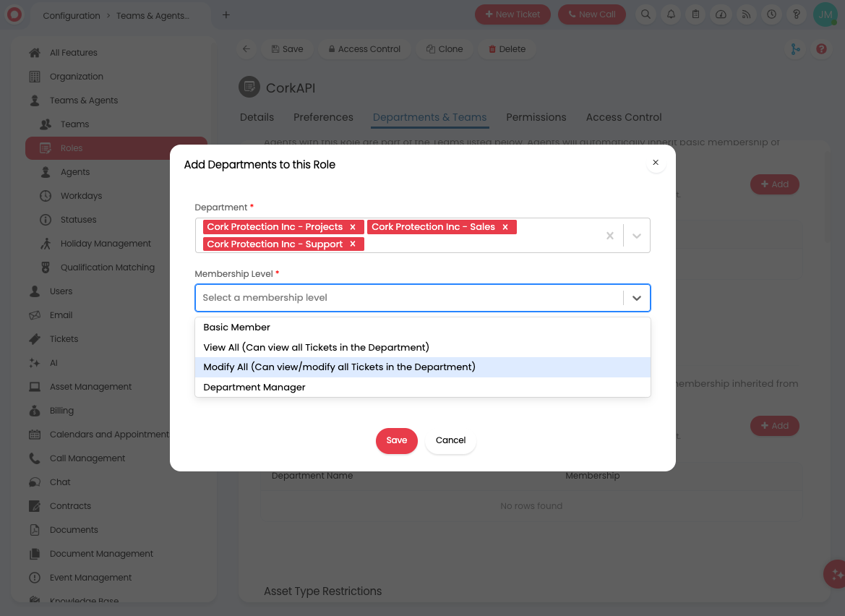845x616 pixels.
Task: Open Organization in sidebar
Action: click(x=76, y=77)
